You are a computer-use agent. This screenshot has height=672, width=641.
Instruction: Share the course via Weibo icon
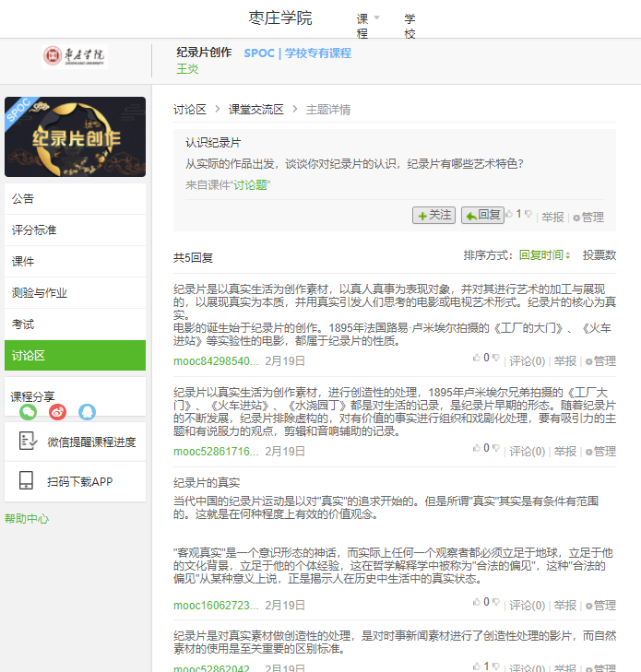point(57,412)
